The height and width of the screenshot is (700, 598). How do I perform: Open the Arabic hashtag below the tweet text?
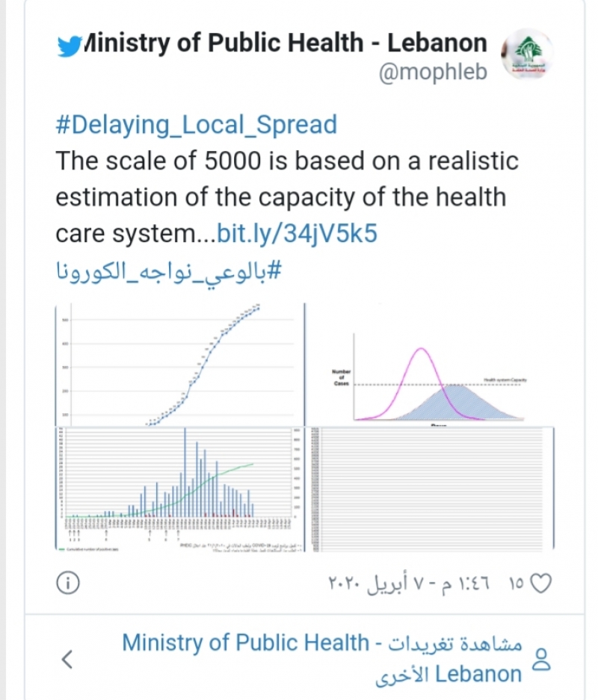pyautogui.click(x=168, y=270)
